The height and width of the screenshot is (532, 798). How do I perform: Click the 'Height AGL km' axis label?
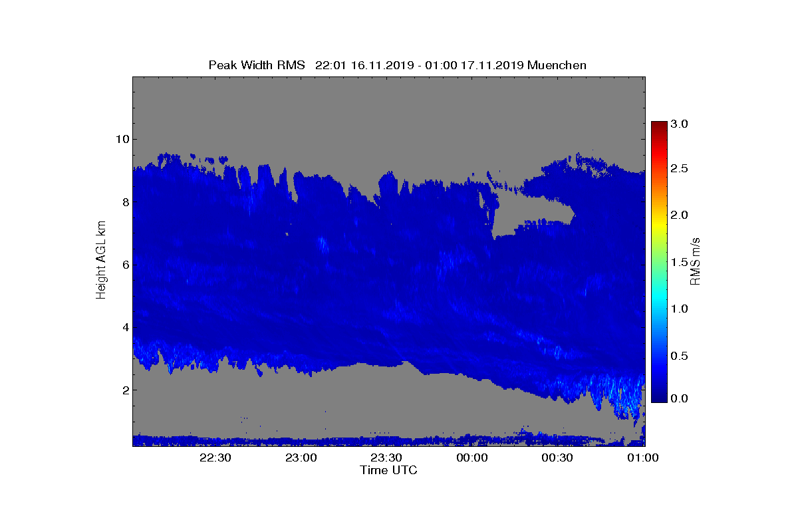102,260
